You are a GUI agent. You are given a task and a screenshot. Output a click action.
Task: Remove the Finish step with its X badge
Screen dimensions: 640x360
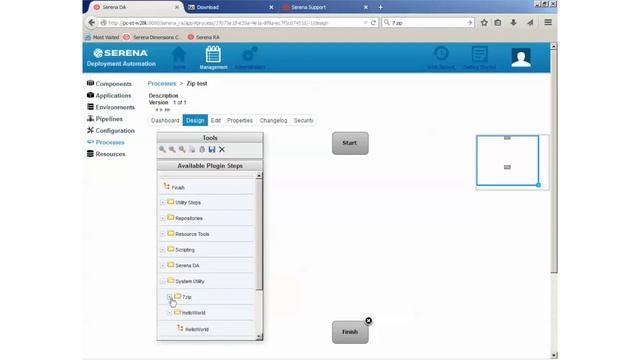pyautogui.click(x=369, y=321)
